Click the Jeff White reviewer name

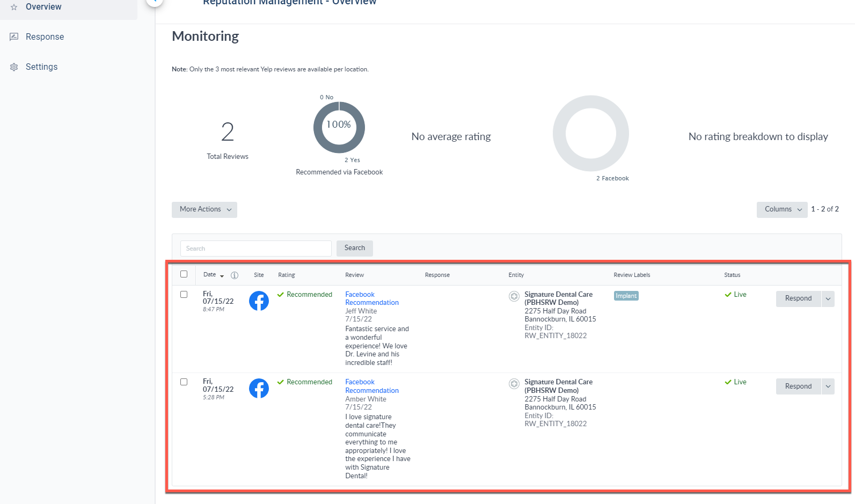pos(361,311)
